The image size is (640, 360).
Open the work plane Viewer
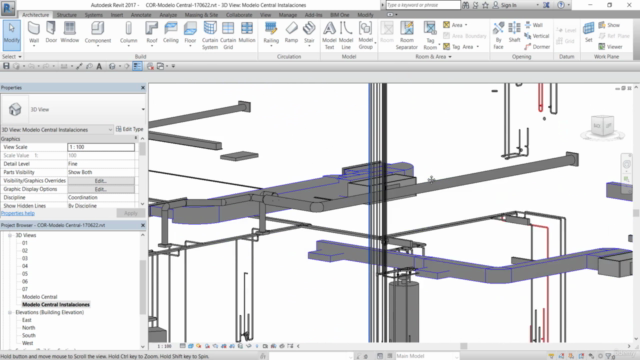pos(610,47)
